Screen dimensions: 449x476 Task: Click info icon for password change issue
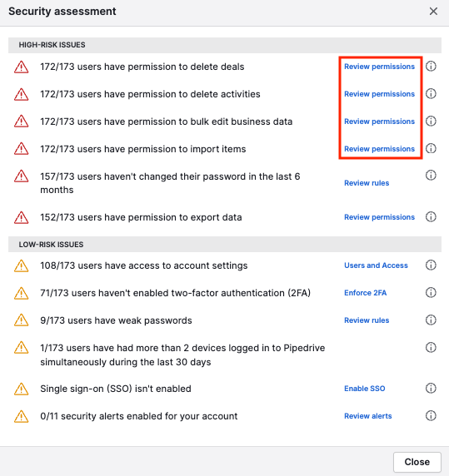431,175
